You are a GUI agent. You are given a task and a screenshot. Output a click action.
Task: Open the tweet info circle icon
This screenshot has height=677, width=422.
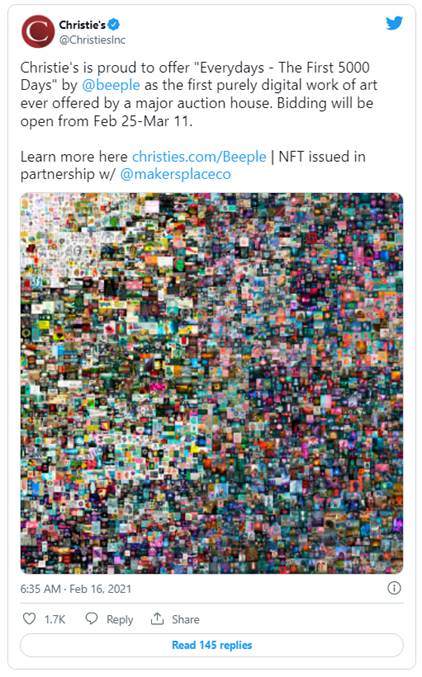click(394, 588)
